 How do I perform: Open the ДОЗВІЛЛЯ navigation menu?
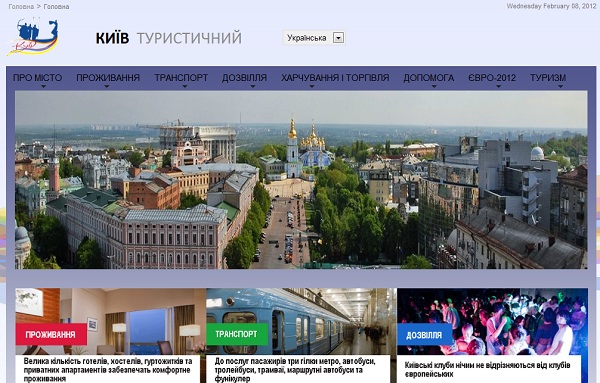click(x=245, y=78)
